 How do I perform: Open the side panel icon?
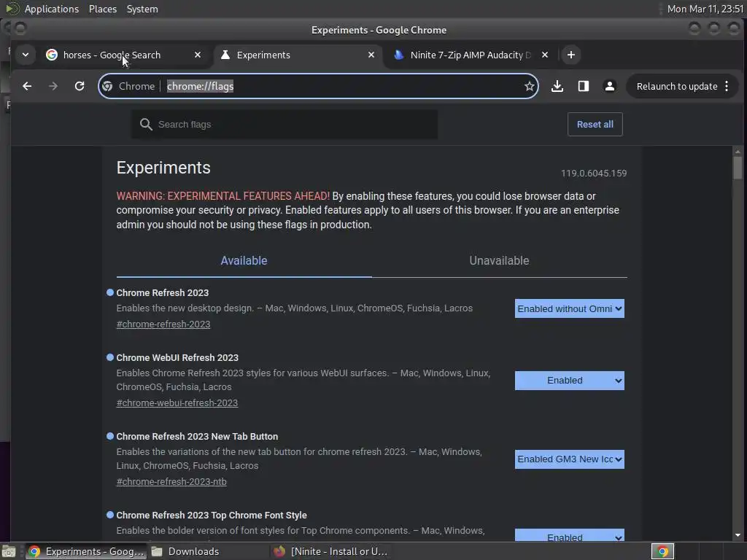coord(583,86)
